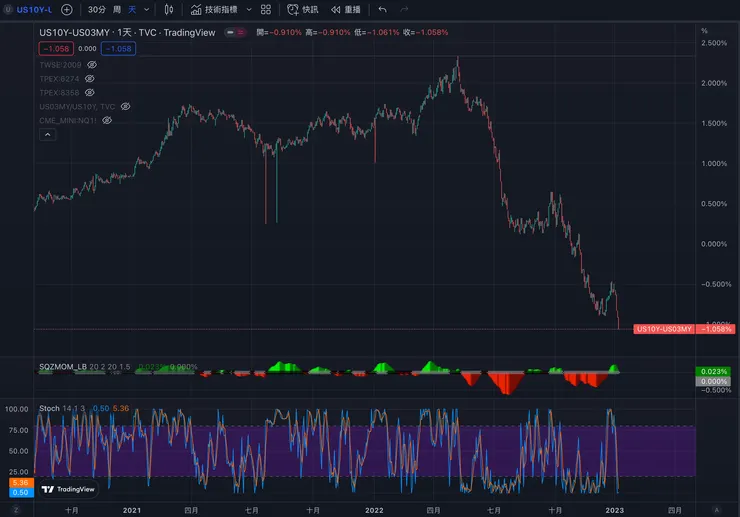Click the add symbol plus icon
This screenshot has width=740, height=517.
(x=67, y=9)
